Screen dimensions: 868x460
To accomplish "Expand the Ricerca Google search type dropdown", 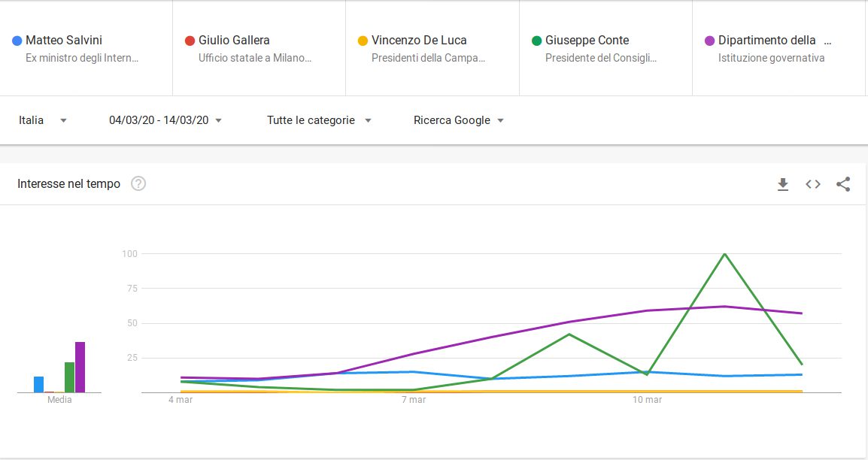I will (x=458, y=120).
